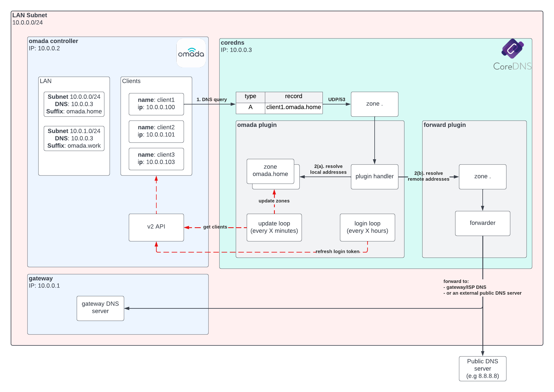Select the 'forward plugin' title
The width and height of the screenshot is (554, 392).
(445, 125)
